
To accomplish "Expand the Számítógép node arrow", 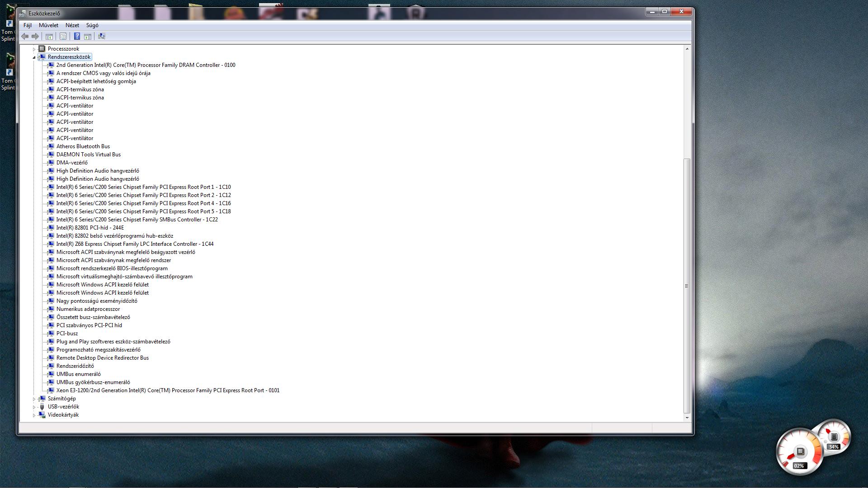I will point(34,399).
